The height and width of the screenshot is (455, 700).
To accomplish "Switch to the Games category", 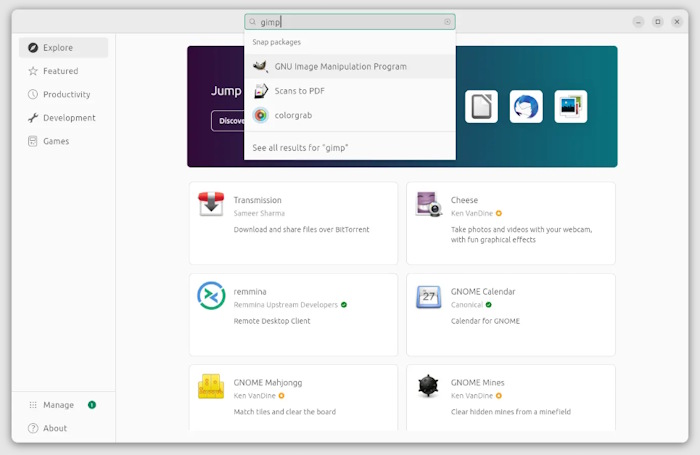I will pos(63,141).
